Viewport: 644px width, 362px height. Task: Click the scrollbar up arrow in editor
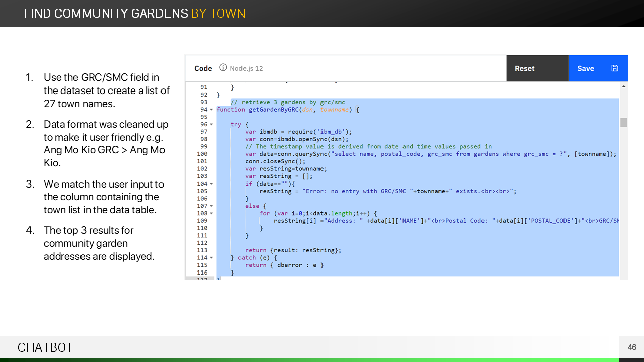(624, 86)
